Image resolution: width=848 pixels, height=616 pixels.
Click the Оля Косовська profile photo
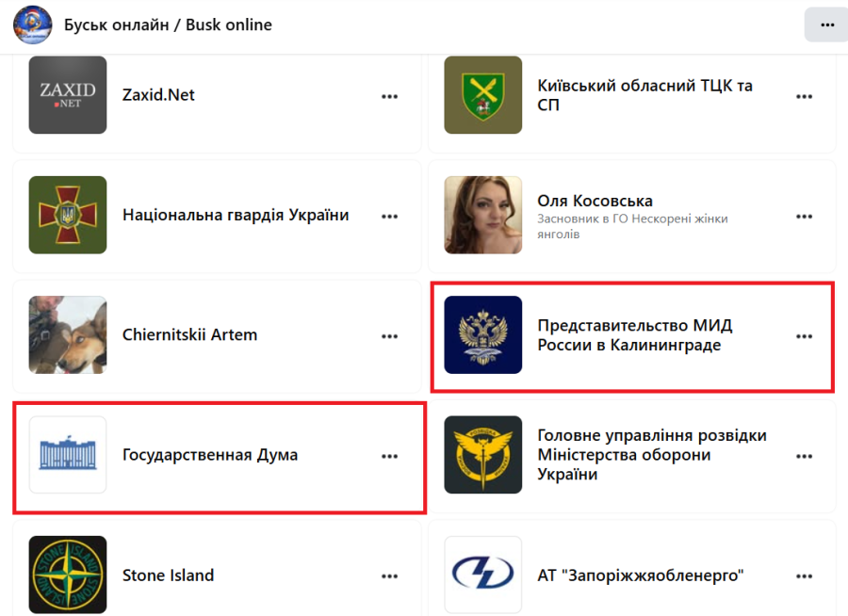tap(483, 215)
